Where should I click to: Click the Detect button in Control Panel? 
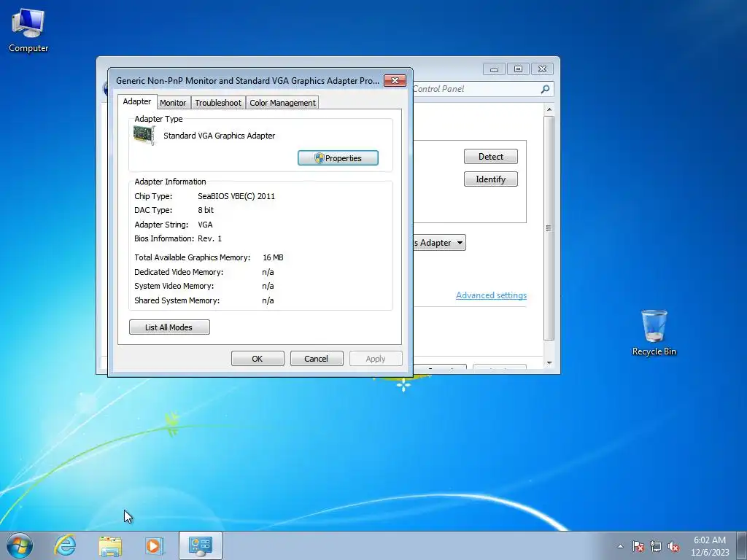(491, 157)
